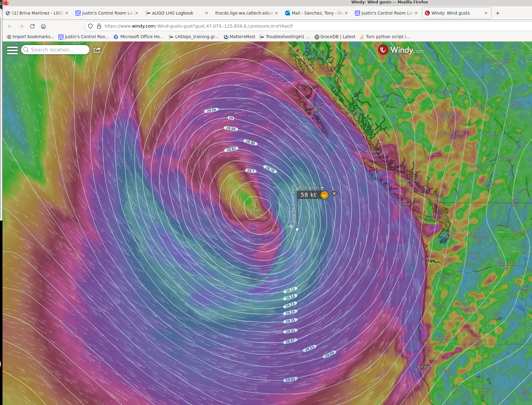Open the Windy hamburger menu
Screen dimensions: 532x405
[12, 50]
